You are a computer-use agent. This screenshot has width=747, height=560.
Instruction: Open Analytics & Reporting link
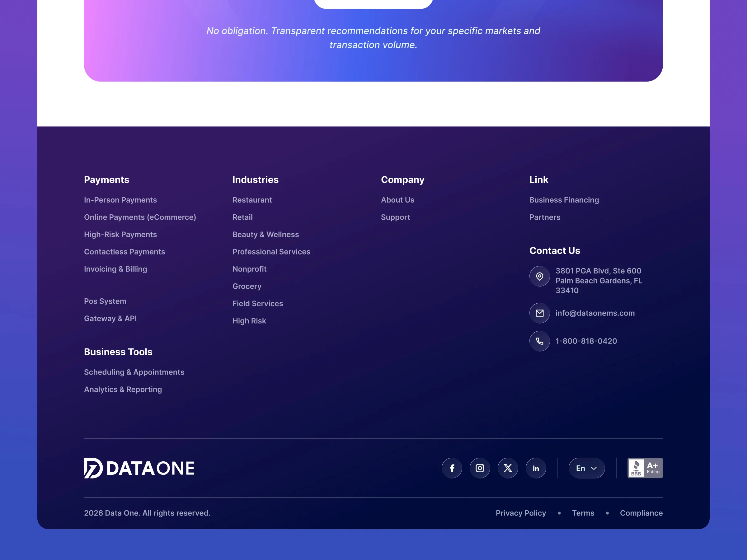[x=123, y=389]
